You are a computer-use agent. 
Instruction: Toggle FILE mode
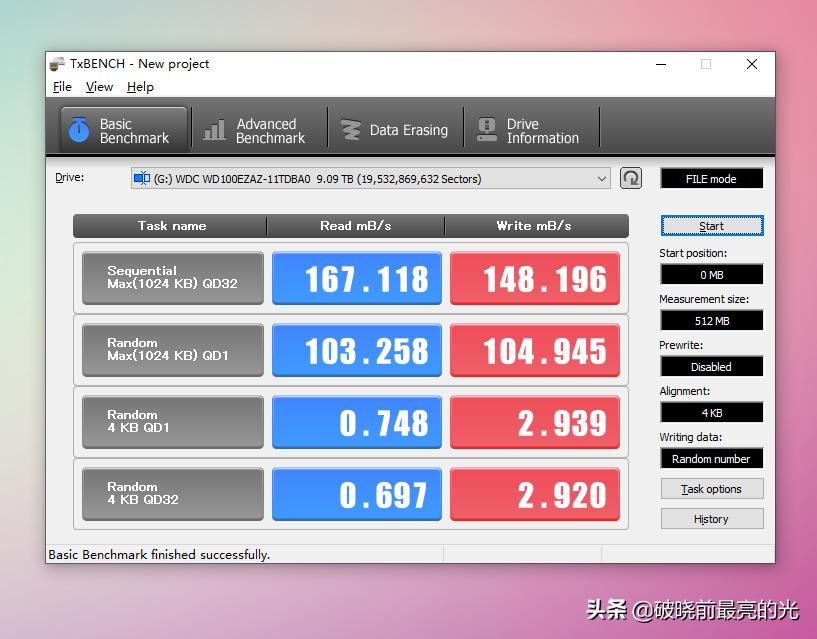[711, 178]
